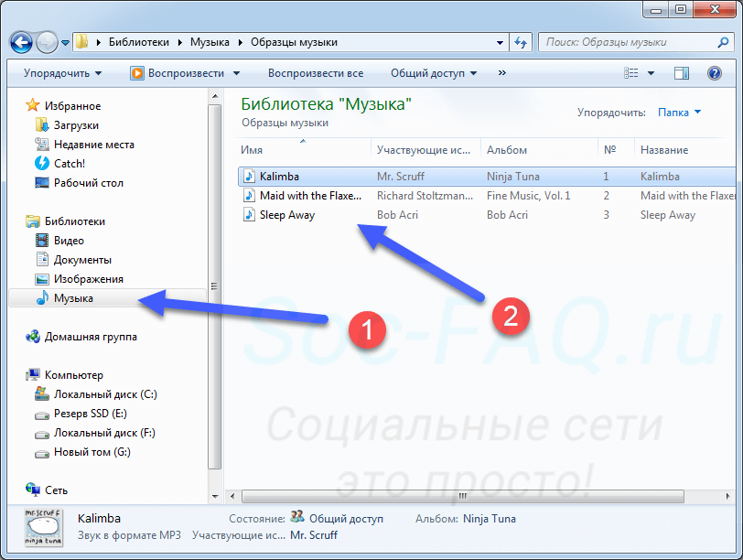The height and width of the screenshot is (560, 743).
Task: Open the Общий доступ menu
Action: coord(433,73)
